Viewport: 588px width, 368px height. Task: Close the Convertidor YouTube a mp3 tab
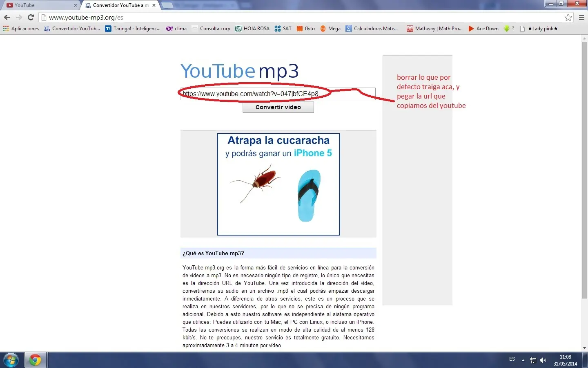(x=154, y=5)
